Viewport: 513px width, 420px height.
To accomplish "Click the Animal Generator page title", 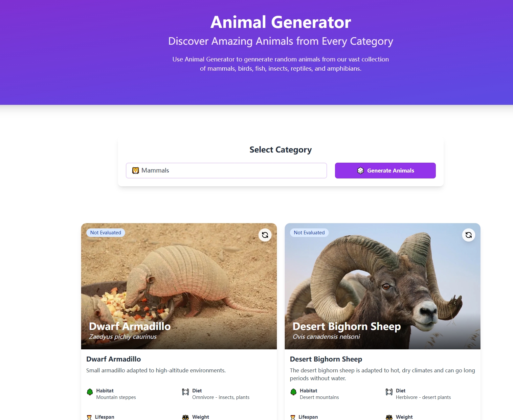I will pos(281,22).
